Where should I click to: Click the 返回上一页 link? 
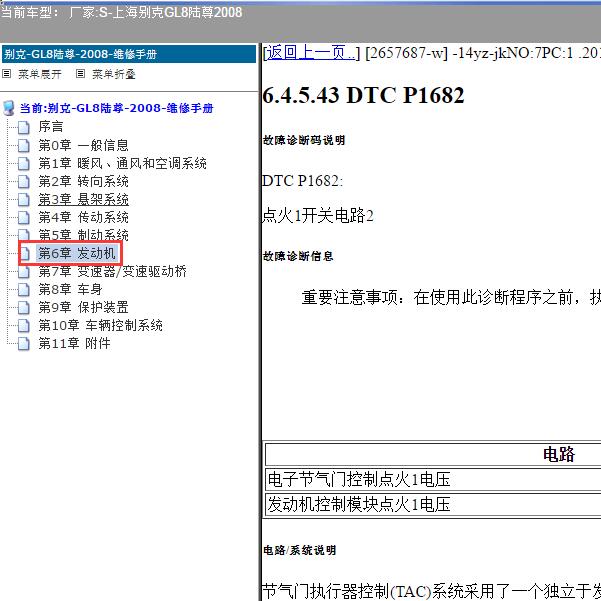pyautogui.click(x=311, y=53)
